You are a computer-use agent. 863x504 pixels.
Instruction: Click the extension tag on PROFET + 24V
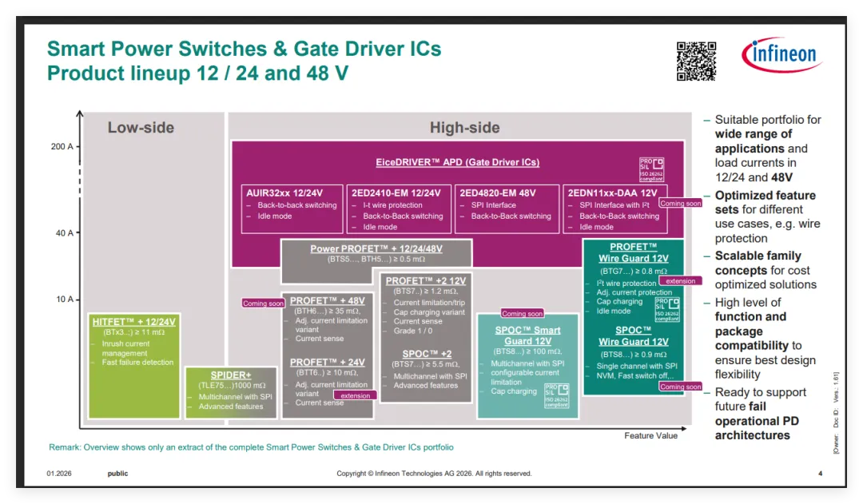point(355,395)
